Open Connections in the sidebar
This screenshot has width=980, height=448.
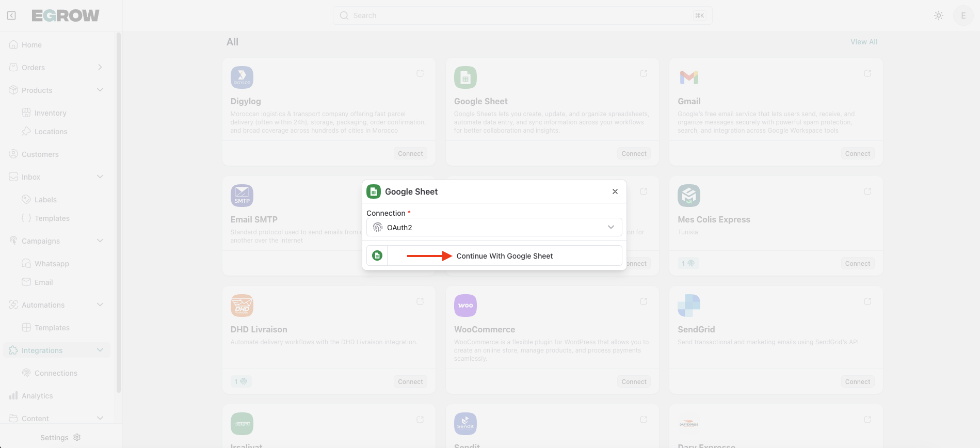point(56,373)
